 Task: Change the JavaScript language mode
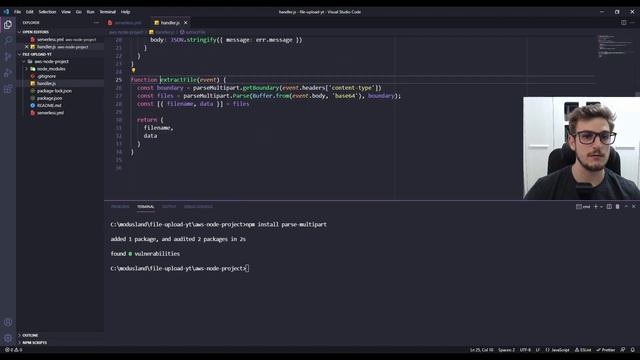[558, 350]
